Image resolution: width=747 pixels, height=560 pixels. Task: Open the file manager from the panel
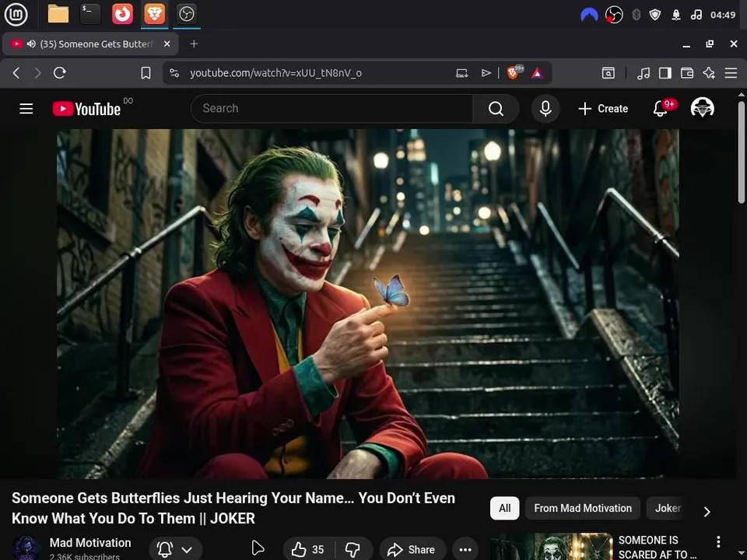tap(58, 14)
